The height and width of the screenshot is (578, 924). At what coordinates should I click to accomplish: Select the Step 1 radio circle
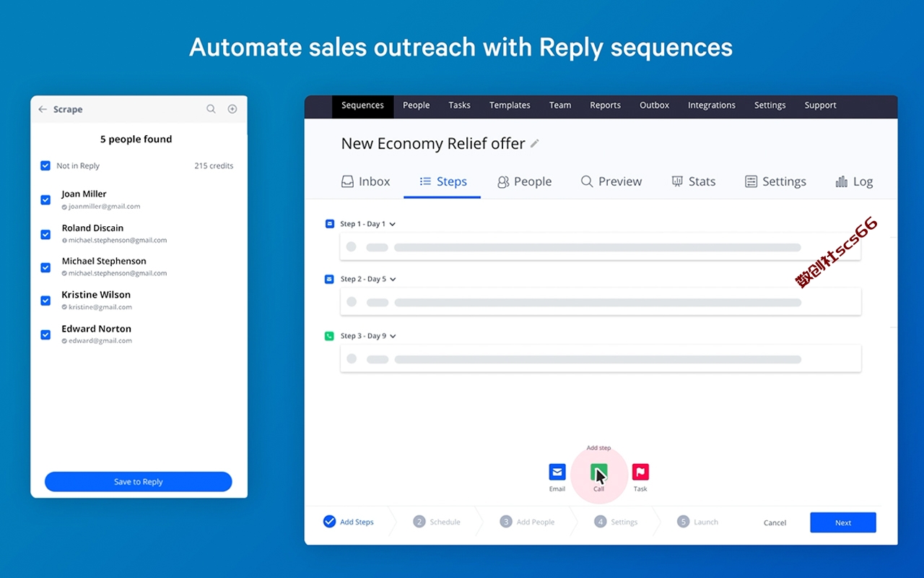tap(352, 247)
